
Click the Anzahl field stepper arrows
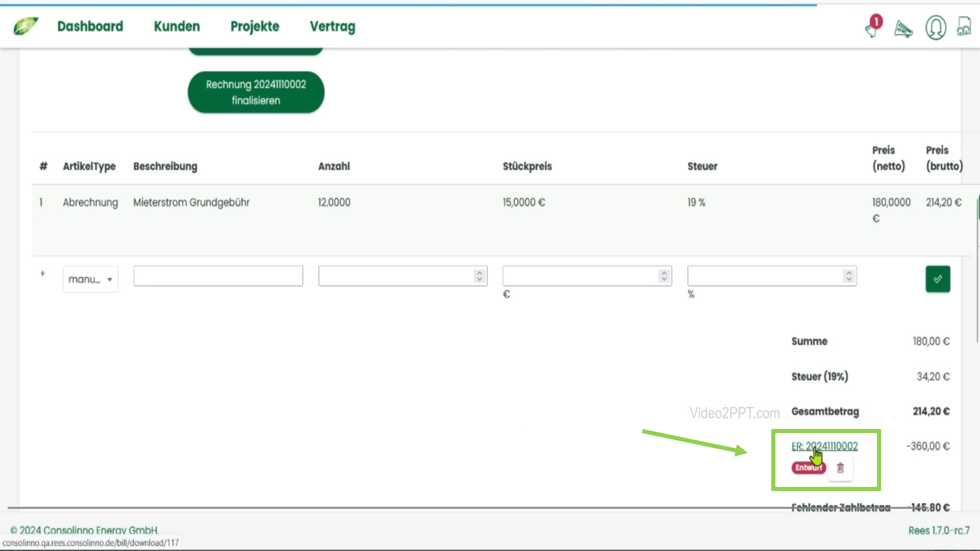coord(479,276)
